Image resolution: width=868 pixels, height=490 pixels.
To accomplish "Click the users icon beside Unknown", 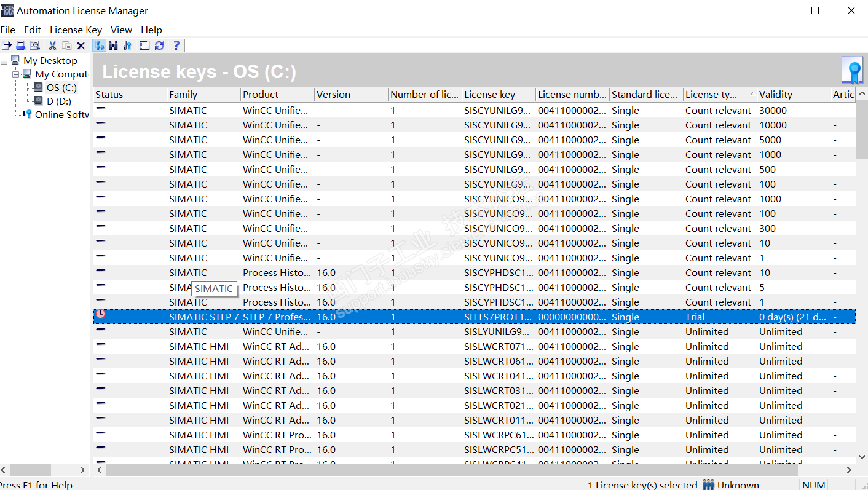I will 708,484.
